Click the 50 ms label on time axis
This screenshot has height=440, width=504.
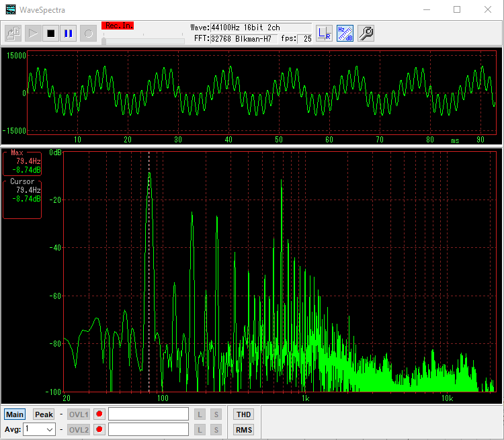[279, 140]
